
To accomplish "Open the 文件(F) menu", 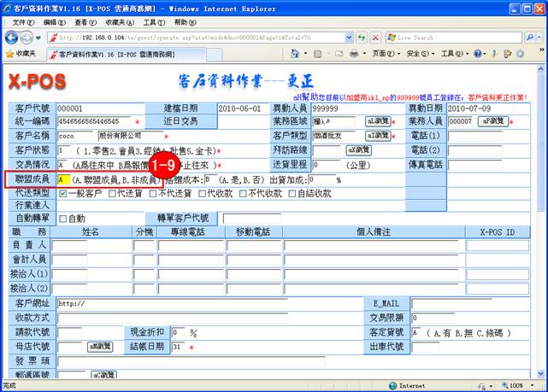I will pyautogui.click(x=17, y=22).
